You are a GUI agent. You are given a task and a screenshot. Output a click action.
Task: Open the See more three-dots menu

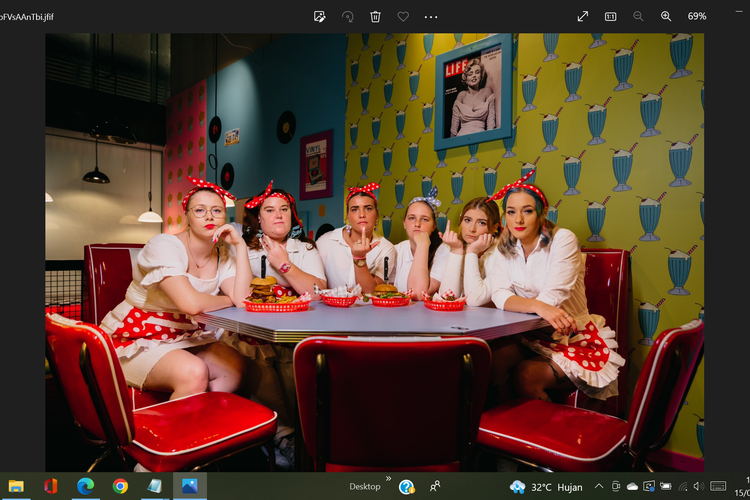431,16
